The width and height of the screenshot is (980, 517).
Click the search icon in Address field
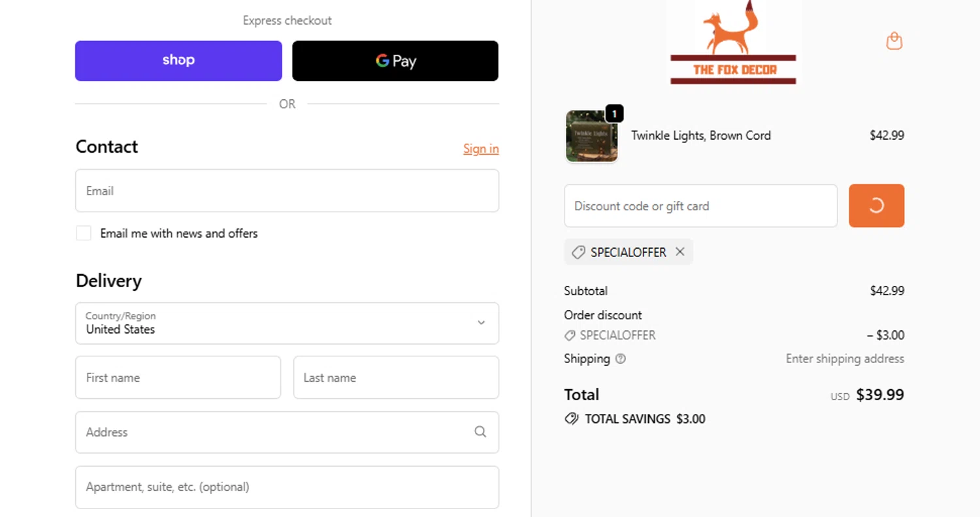tap(480, 431)
